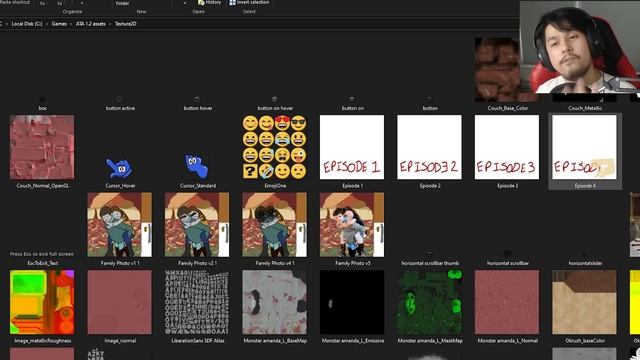Select the LiberationSans SDF Atlas file
The width and height of the screenshot is (640, 360).
[197, 302]
